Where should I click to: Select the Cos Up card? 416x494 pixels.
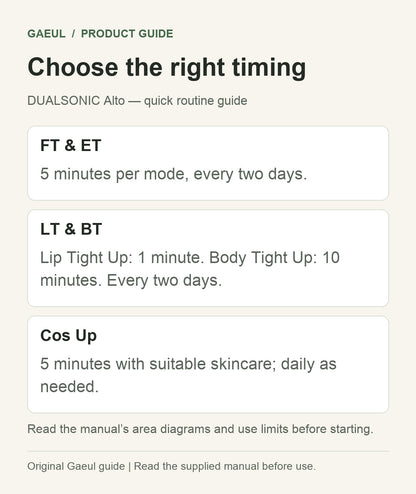tap(208, 365)
